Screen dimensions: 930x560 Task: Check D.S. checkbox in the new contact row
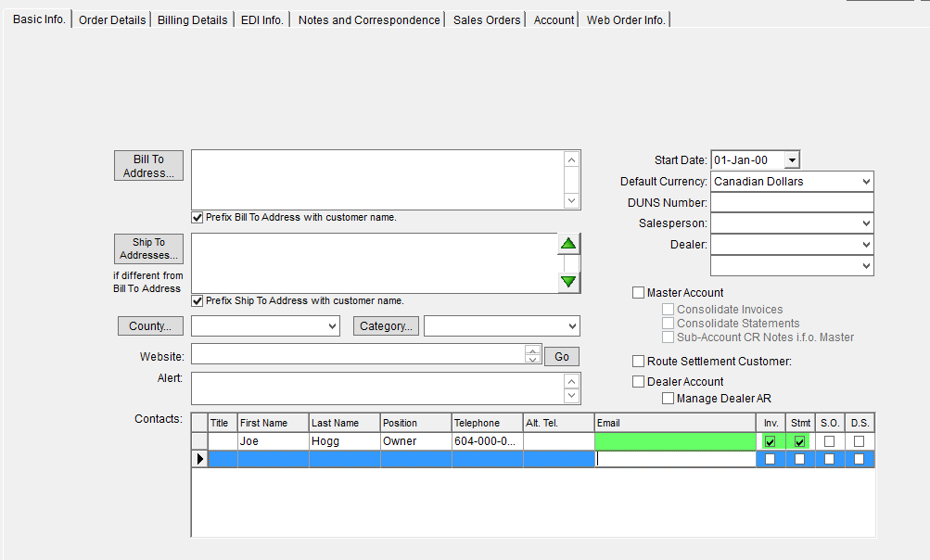(x=859, y=459)
